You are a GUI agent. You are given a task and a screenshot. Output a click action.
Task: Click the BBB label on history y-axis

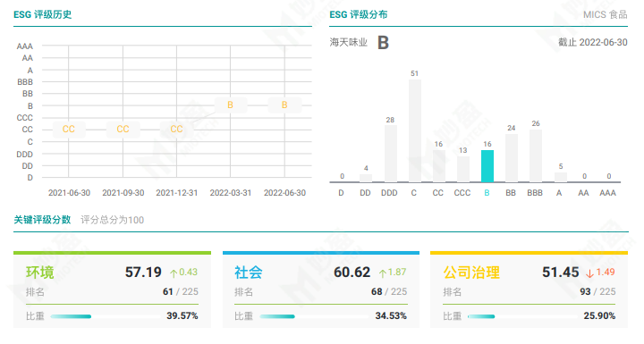[25, 82]
